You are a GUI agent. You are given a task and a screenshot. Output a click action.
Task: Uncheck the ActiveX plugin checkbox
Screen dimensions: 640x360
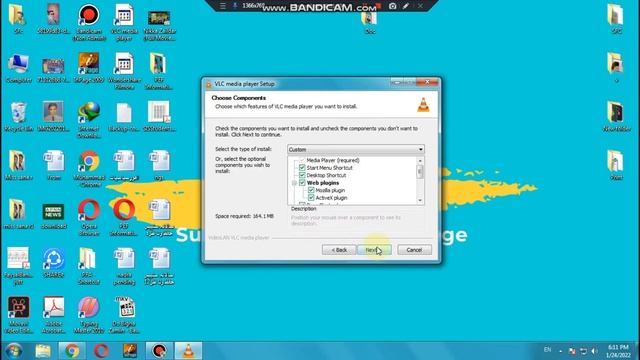(x=311, y=198)
